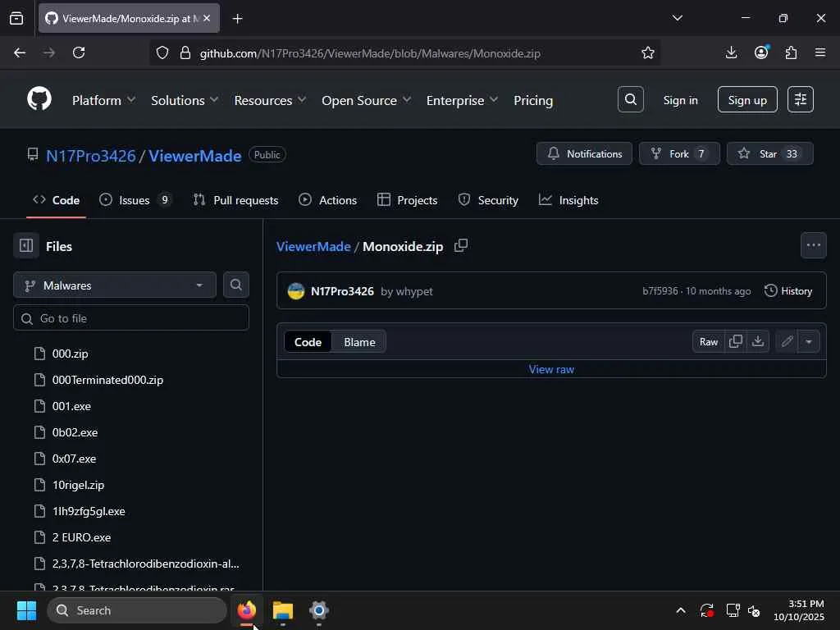Click the View raw link

coord(551,369)
